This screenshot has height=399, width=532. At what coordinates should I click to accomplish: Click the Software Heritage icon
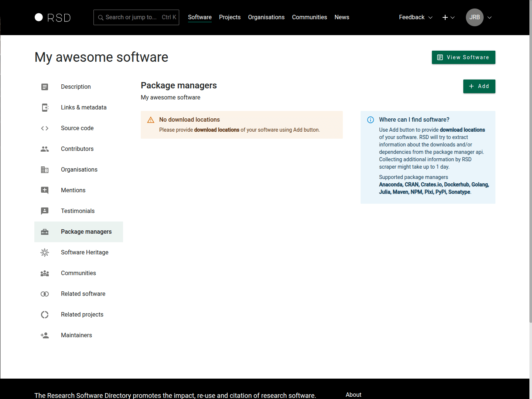(x=45, y=253)
